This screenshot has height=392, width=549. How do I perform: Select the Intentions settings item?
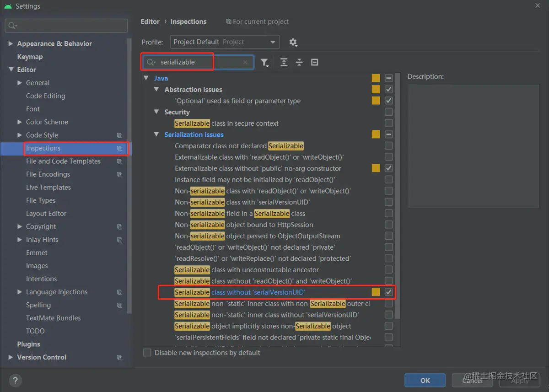[41, 279]
